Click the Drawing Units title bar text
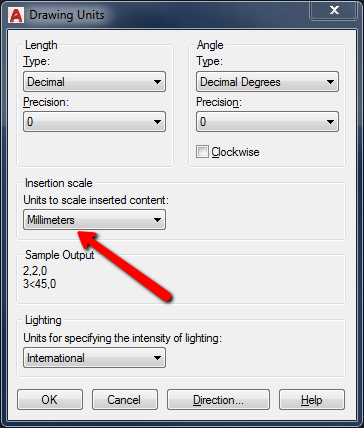Image resolution: width=364 pixels, height=428 pixels. pos(67,15)
